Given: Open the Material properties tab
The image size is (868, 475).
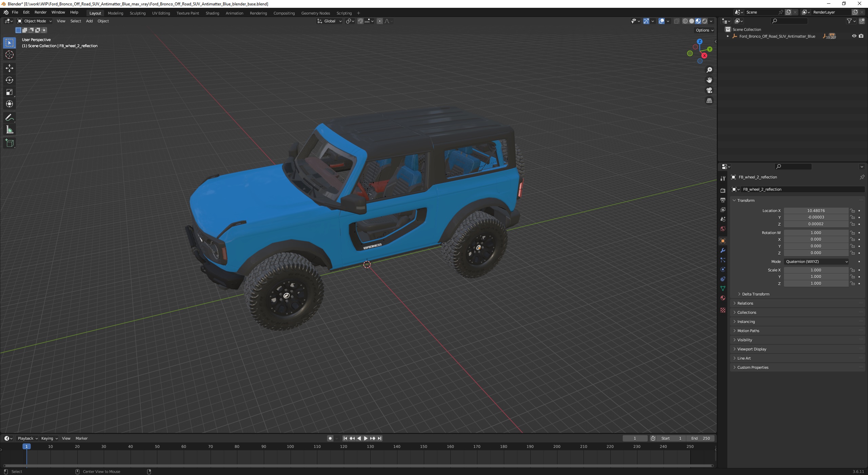Looking at the screenshot, I should pyautogui.click(x=723, y=298).
